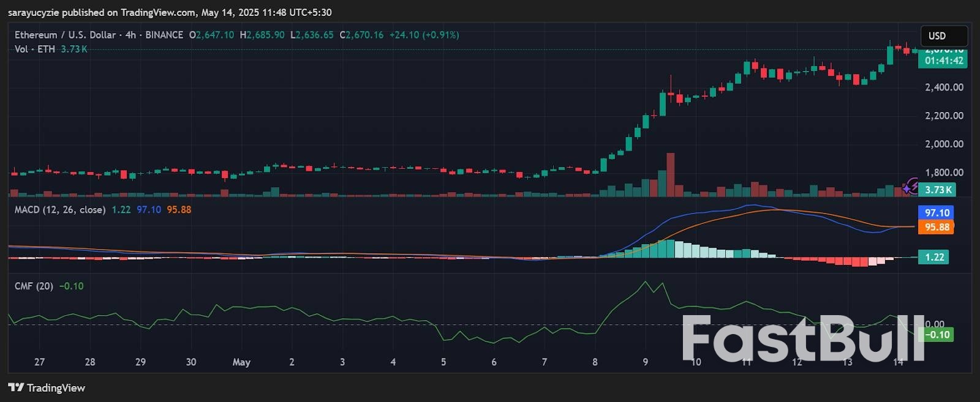Click the blue 97.10 MACD value tag
The height and width of the screenshot is (402, 980).
(937, 213)
